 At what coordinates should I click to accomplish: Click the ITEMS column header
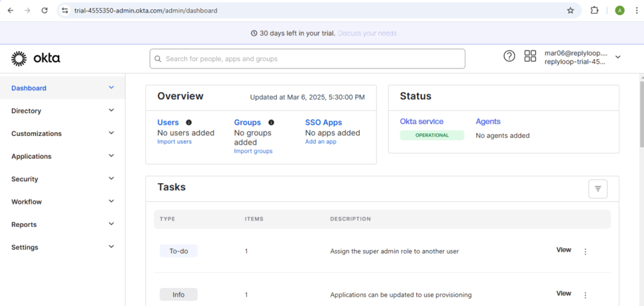click(254, 219)
